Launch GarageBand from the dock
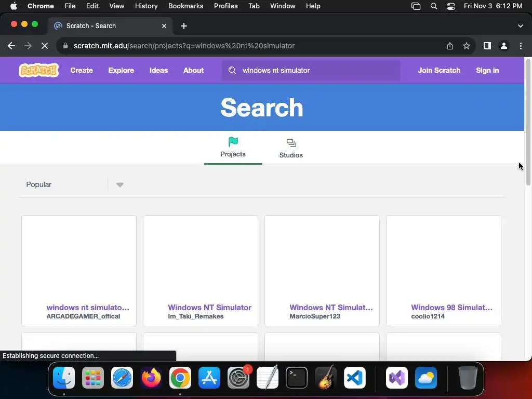Viewport: 532px width, 399px height. coord(326,378)
